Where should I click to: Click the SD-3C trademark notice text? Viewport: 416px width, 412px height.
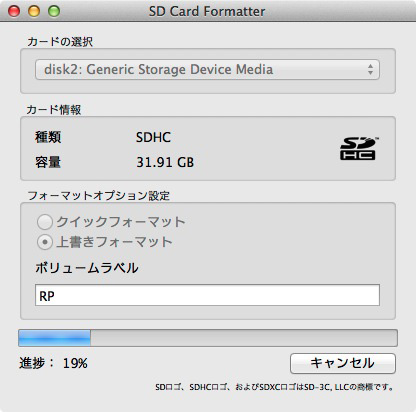275,387
